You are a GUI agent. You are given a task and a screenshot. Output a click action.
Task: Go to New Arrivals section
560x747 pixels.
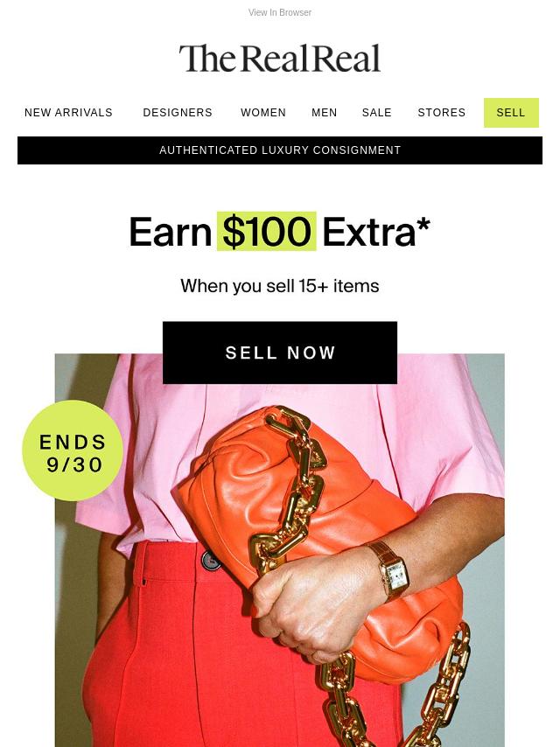pyautogui.click(x=68, y=113)
